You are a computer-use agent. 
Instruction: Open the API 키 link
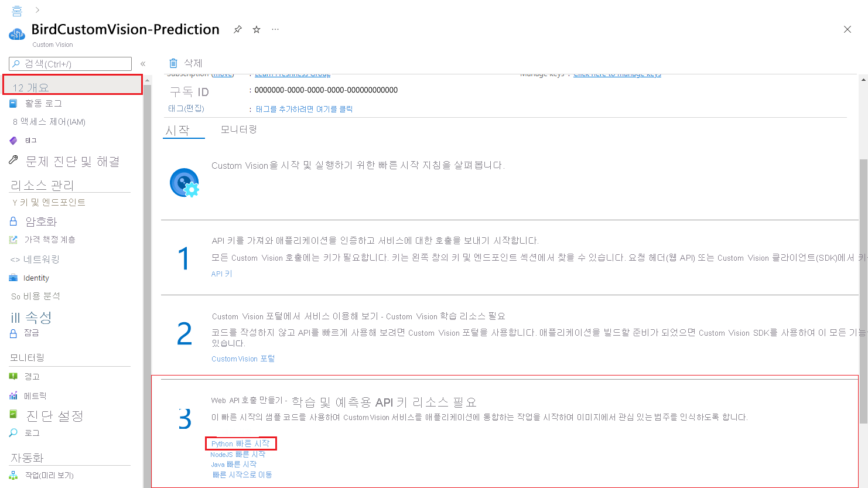pos(222,274)
